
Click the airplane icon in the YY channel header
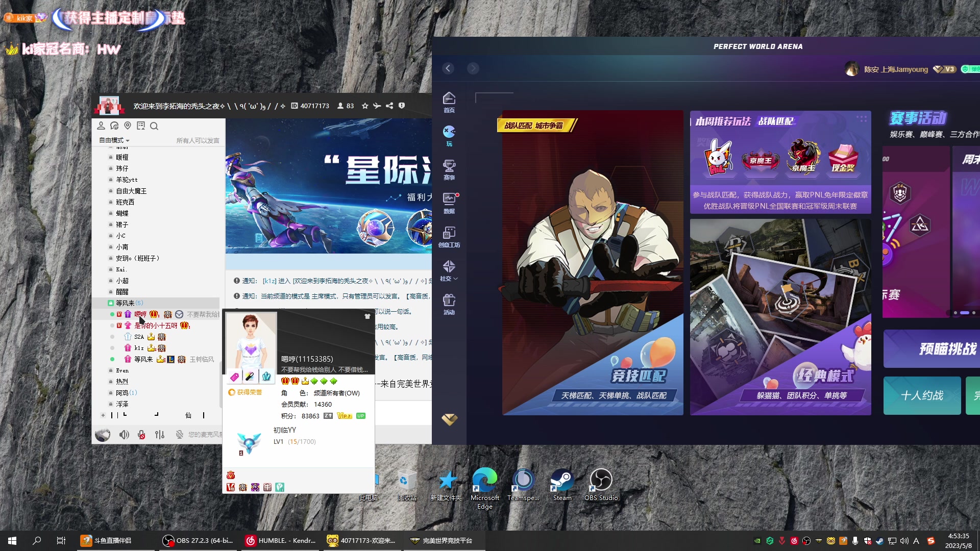point(377,106)
